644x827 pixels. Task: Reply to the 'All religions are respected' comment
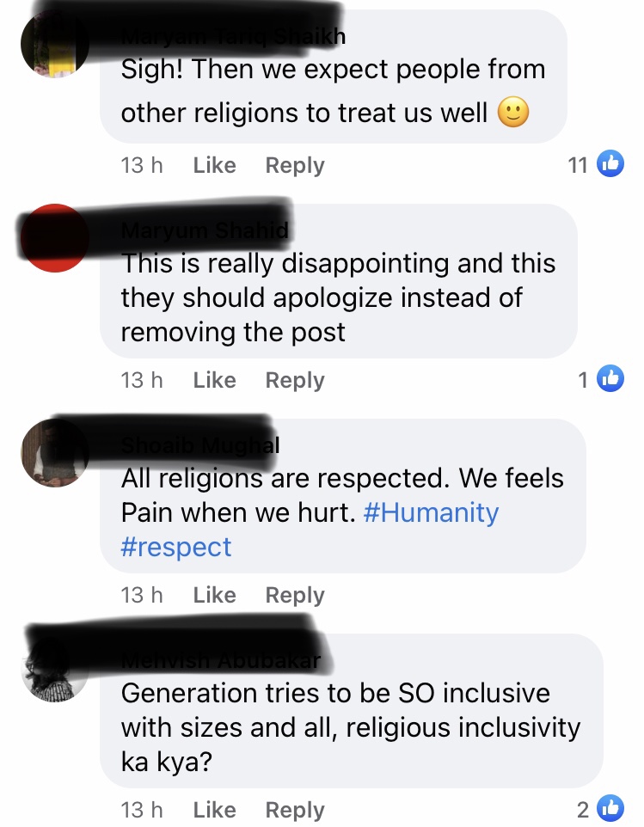pyautogui.click(x=295, y=596)
